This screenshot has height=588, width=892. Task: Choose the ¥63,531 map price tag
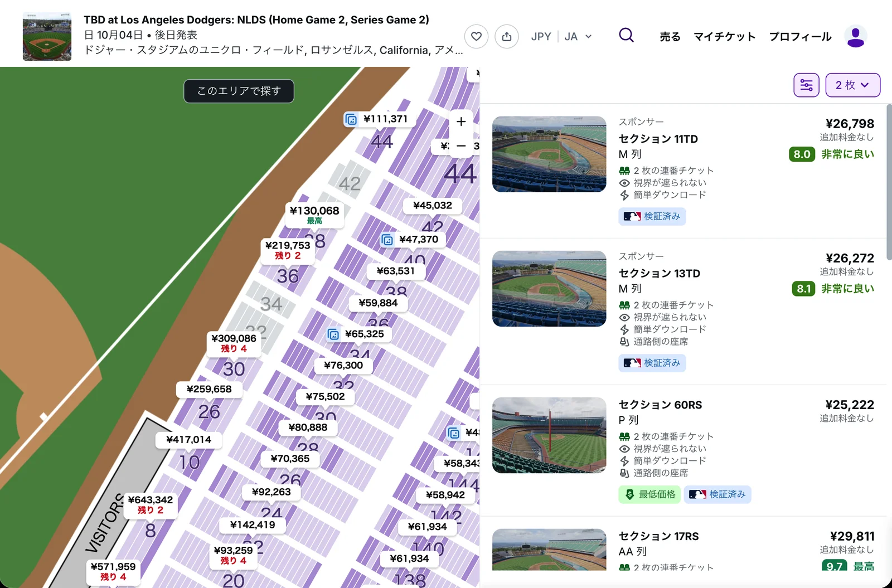[x=396, y=271]
